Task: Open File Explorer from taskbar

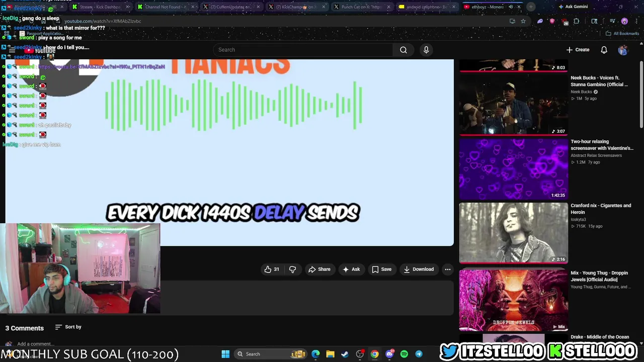Action: tap(330, 354)
